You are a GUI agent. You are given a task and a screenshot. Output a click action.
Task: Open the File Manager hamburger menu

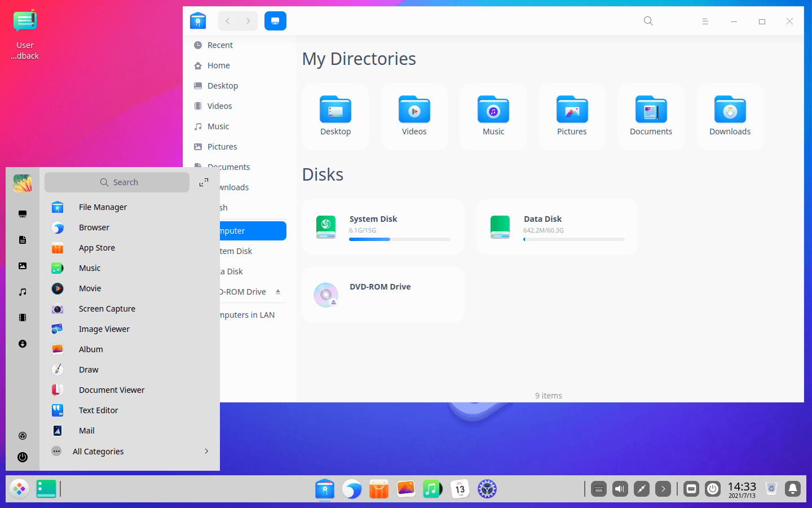coord(705,21)
